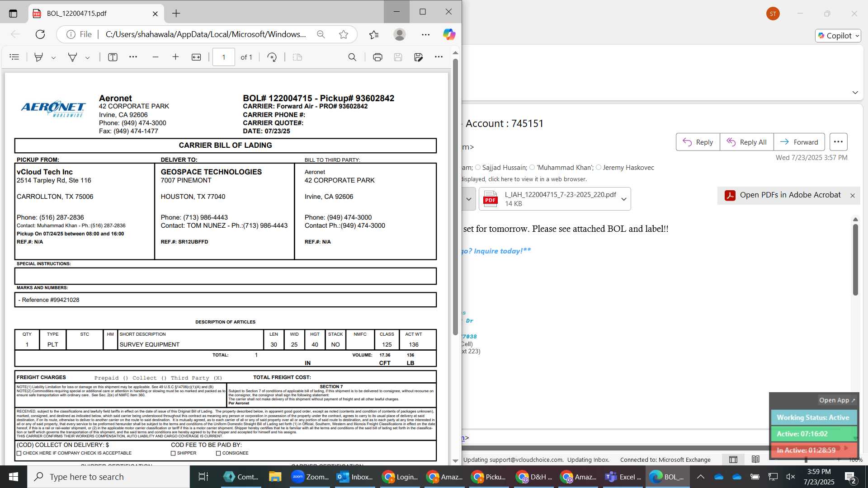This screenshot has height=488, width=868.
Task: Reply to the email
Action: 698,142
